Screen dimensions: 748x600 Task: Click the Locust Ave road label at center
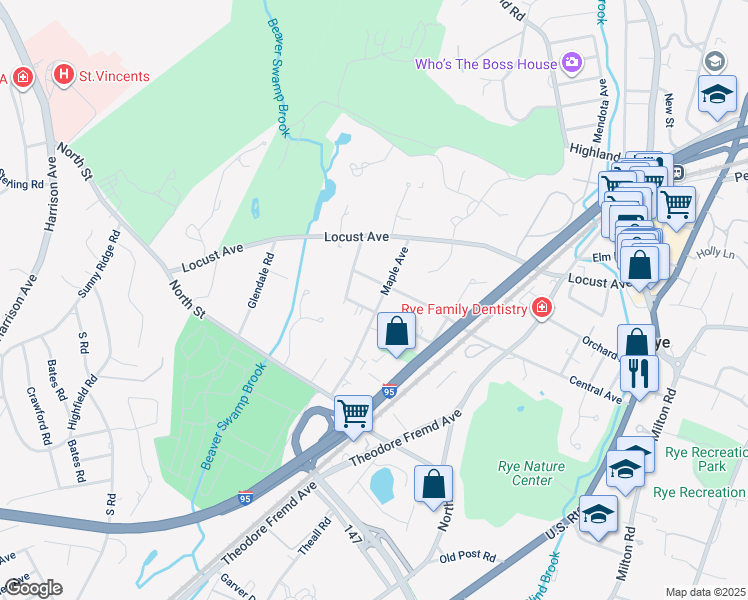(356, 237)
